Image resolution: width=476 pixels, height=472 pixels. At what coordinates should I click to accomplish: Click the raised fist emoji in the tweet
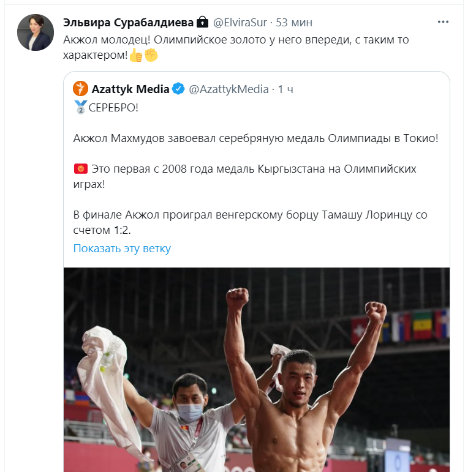151,56
